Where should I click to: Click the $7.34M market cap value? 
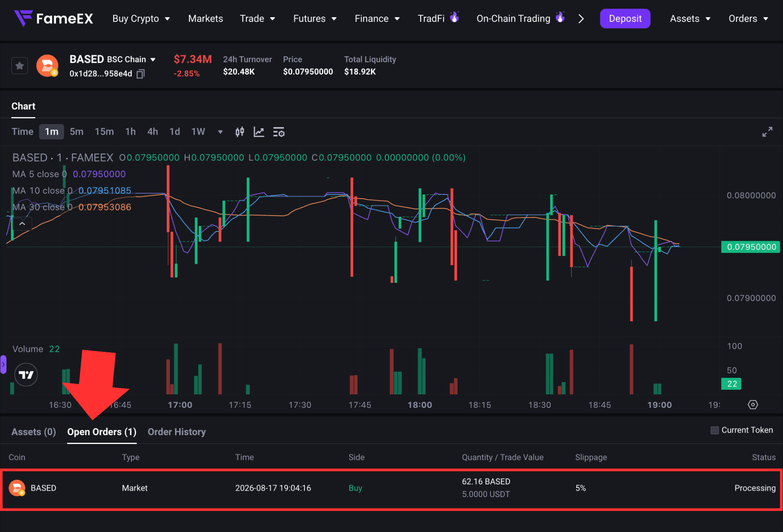point(193,59)
